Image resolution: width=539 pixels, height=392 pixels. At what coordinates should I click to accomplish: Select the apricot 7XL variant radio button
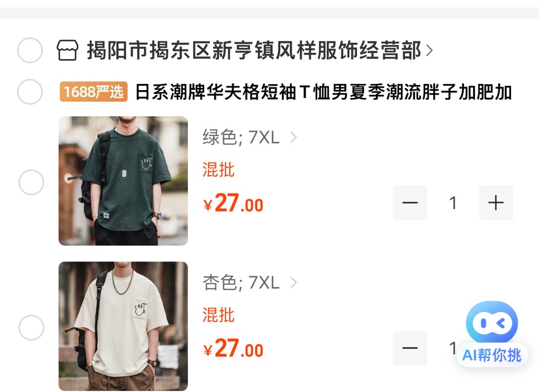(x=31, y=327)
